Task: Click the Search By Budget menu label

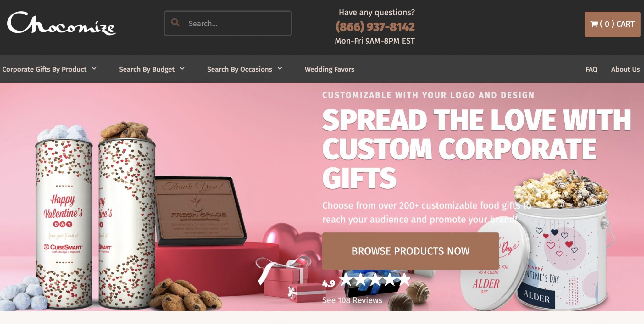Action: (147, 69)
